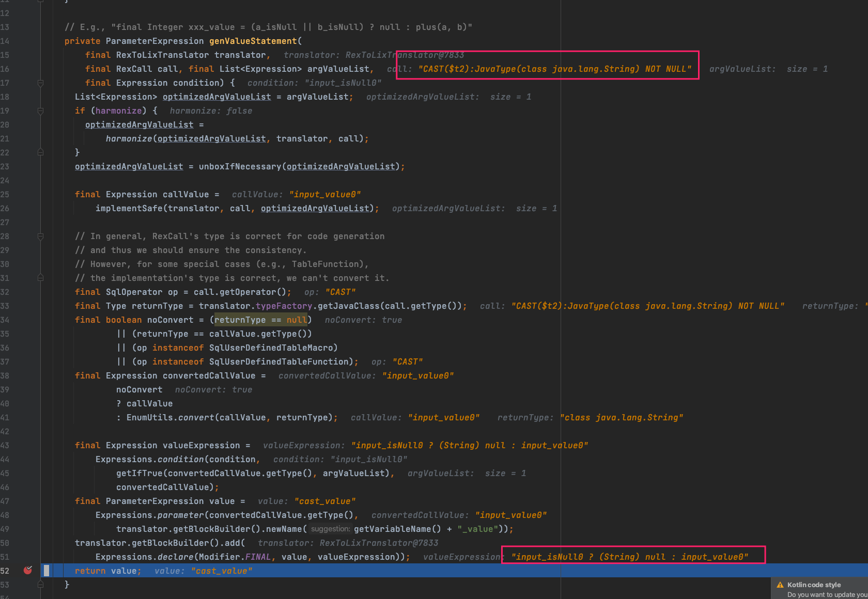This screenshot has height=599, width=868.
Task: Toggle the fold end marker at line 22
Action: tap(40, 152)
